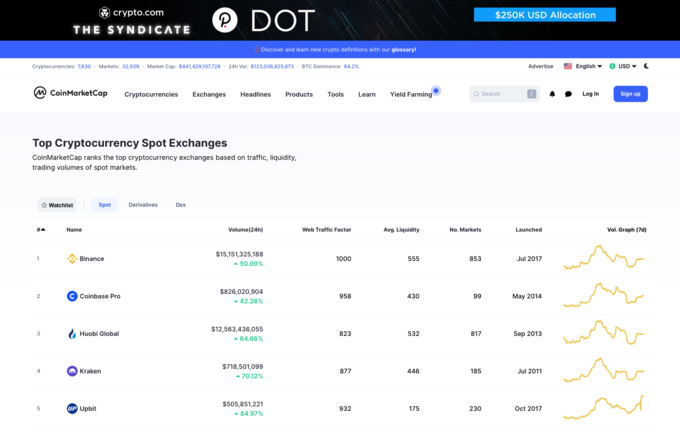Viewport: 680px width, 428px height.
Task: Open the Yield Farming page
Action: click(411, 94)
